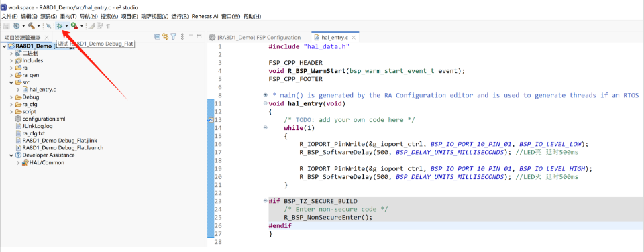This screenshot has width=644, height=252.
Task: Click the build hammer toolbar icon
Action: (x=32, y=26)
